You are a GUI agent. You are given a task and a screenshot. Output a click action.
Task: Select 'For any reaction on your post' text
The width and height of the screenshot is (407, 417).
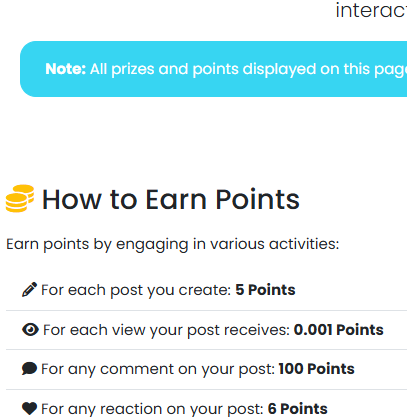[x=153, y=409]
